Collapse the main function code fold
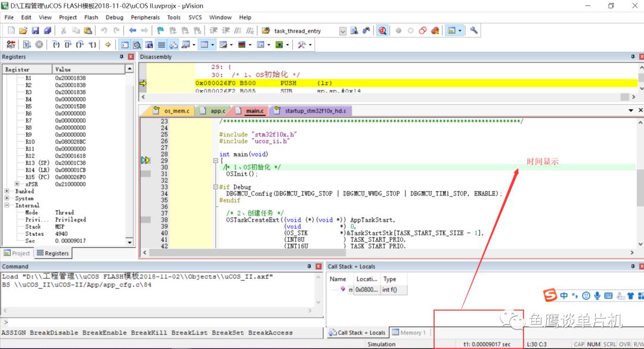 [216, 161]
